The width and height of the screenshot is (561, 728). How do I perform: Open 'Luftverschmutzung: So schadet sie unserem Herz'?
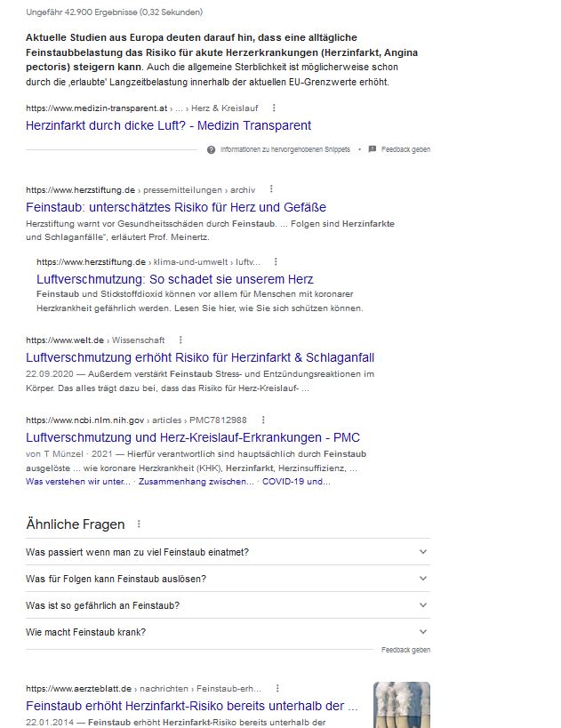[174, 279]
